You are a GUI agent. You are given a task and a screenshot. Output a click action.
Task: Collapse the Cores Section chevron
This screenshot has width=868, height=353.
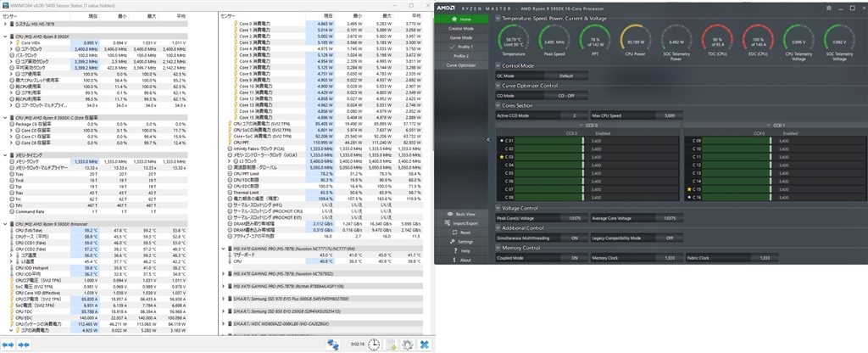pyautogui.click(x=498, y=105)
